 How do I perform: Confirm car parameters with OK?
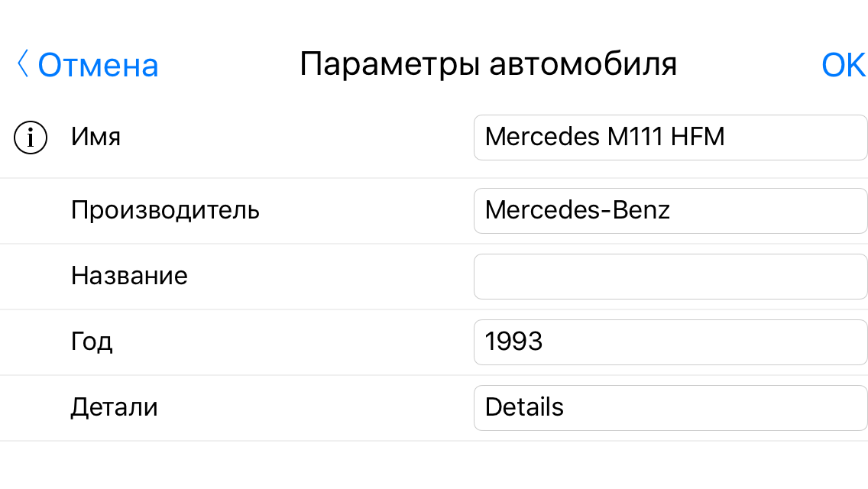(x=843, y=65)
